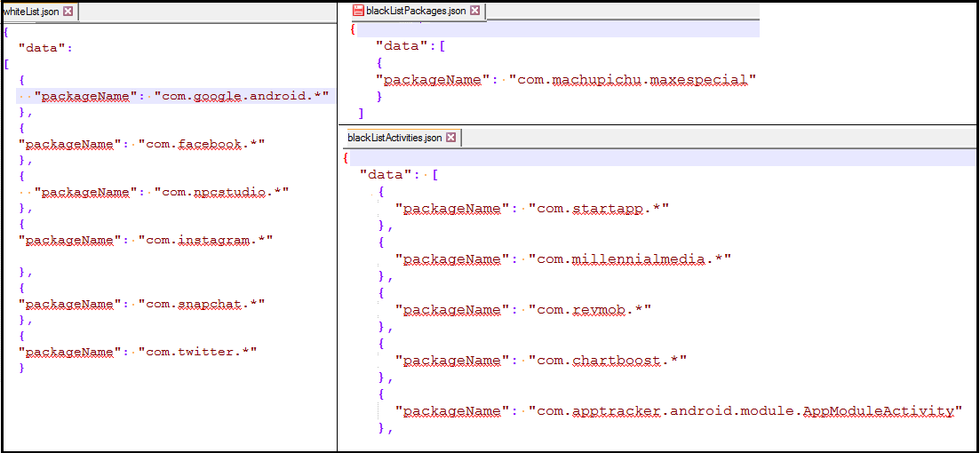Click the "data" key in whiteList.json
The image size is (980, 453).
pyautogui.click(x=40, y=48)
